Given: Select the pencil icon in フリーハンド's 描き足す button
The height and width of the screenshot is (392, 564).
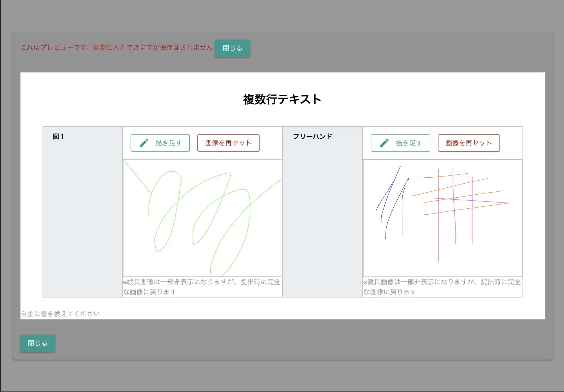Looking at the screenshot, I should tap(384, 143).
